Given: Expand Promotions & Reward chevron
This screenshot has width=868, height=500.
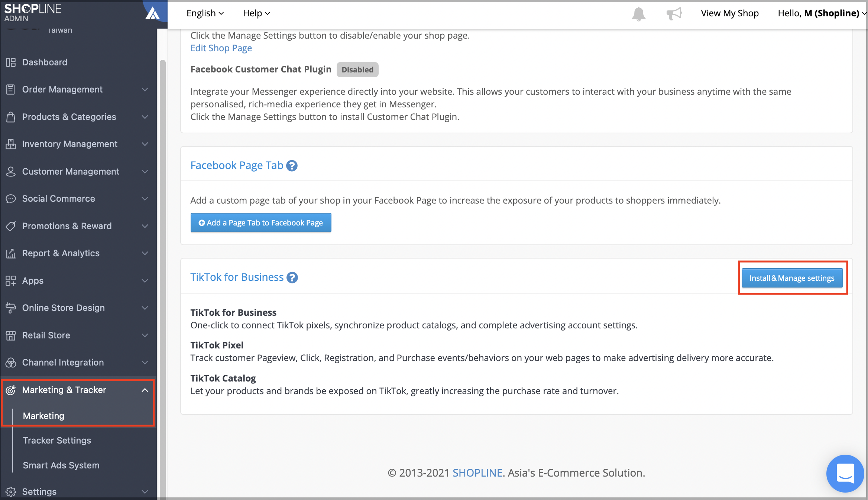Looking at the screenshot, I should click(145, 226).
